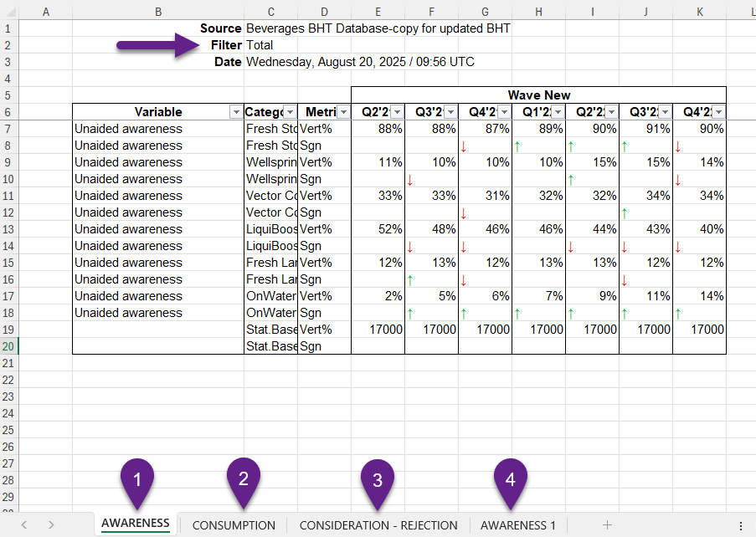This screenshot has height=537, width=756.
Task: Click the select-all corner of the grid
Action: point(8,10)
